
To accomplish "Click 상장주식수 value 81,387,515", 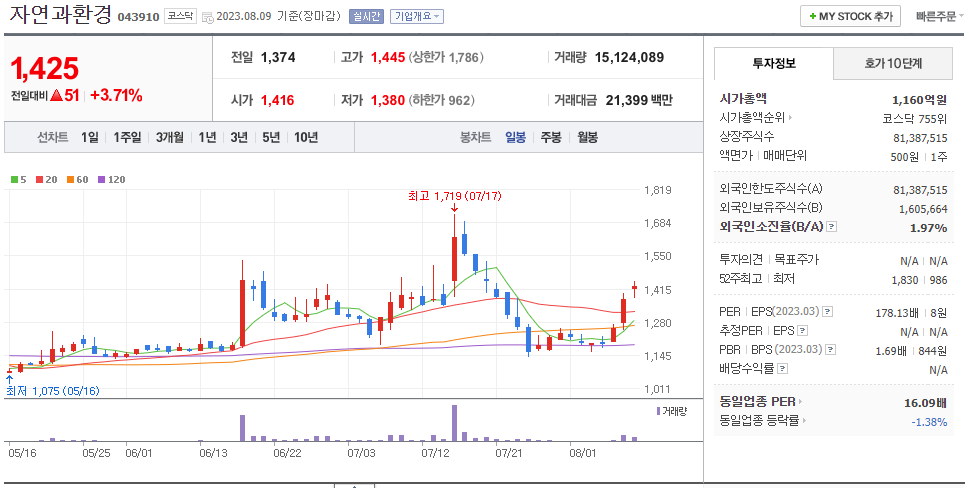I will (920, 138).
